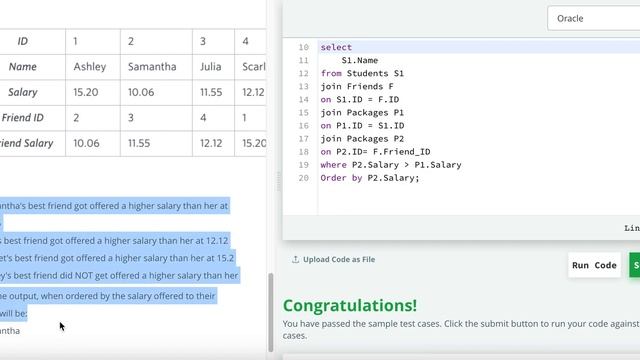
Task: Click line number 20 in gutter
Action: coord(303,178)
